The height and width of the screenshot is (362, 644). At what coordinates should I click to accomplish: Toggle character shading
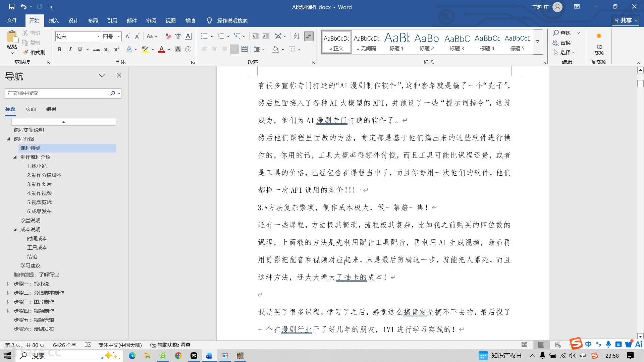(178, 50)
